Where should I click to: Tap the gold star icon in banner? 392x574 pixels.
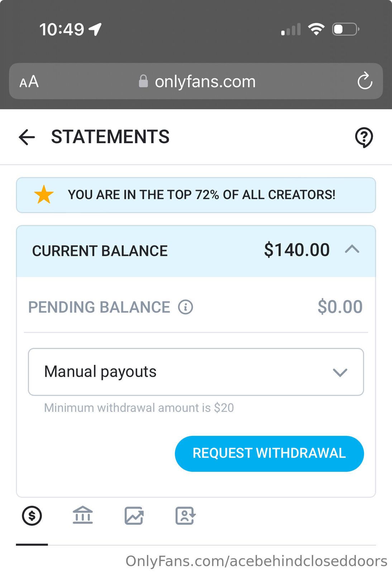pos(44,194)
